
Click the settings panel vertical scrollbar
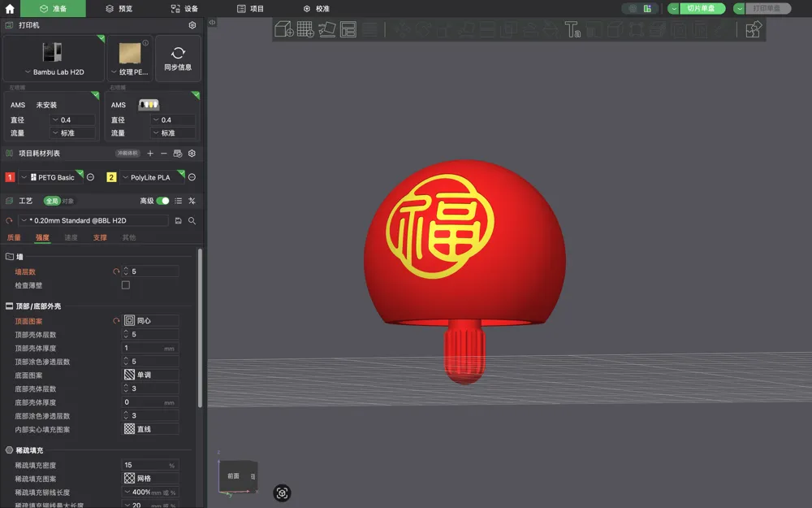click(x=200, y=328)
